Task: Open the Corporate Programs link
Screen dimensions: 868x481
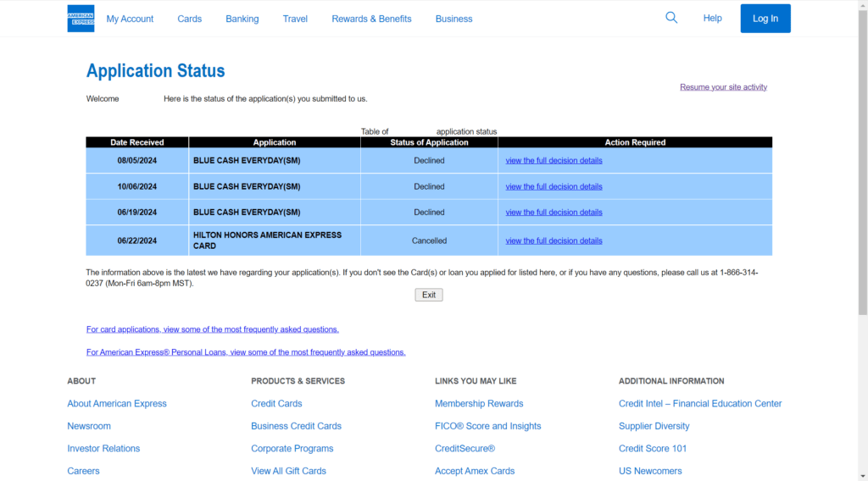Action: [x=292, y=448]
